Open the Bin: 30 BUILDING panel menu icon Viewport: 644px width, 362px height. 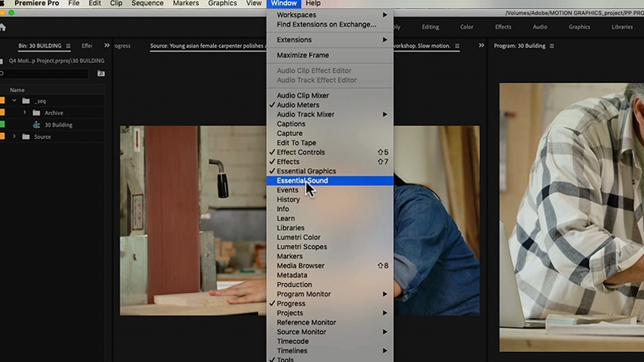click(x=68, y=46)
